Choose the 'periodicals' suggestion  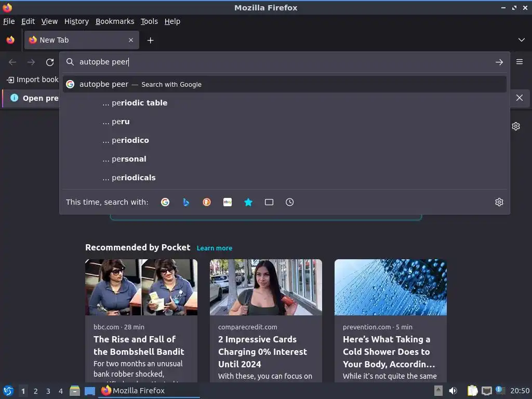tap(284, 178)
